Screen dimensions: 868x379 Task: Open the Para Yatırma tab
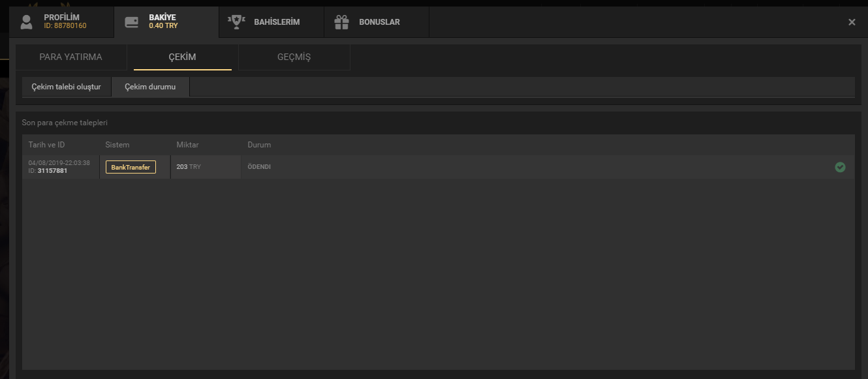pos(70,57)
